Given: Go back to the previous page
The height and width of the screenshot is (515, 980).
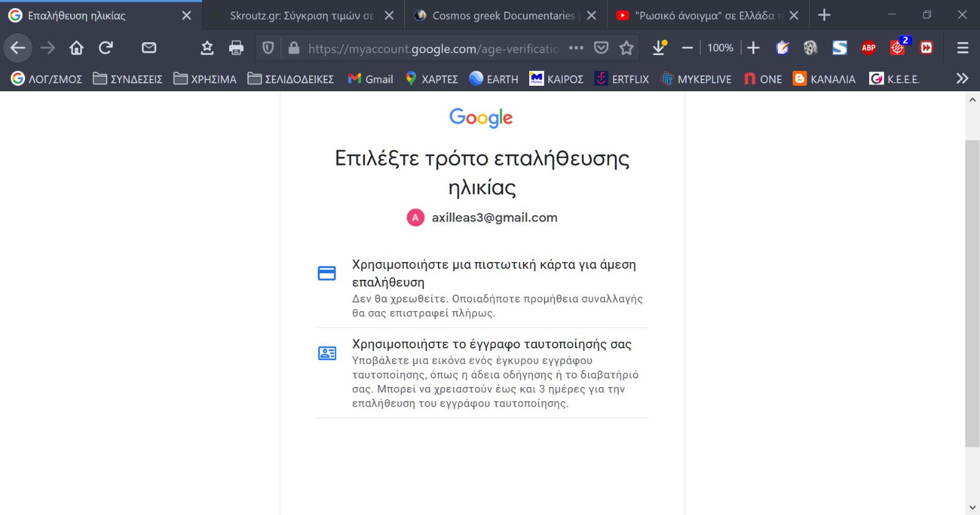Looking at the screenshot, I should [18, 48].
